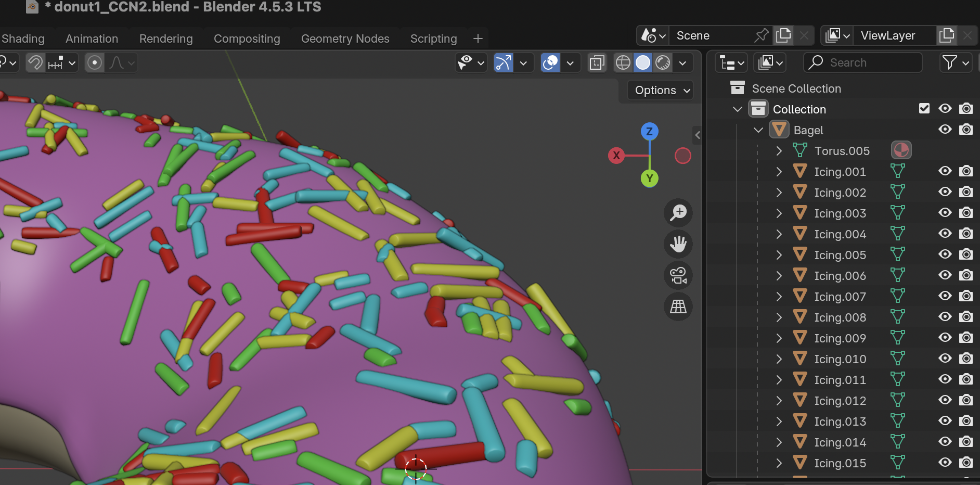The image size is (980, 485).
Task: Toggle camera view with the camera icon
Action: coord(678,275)
